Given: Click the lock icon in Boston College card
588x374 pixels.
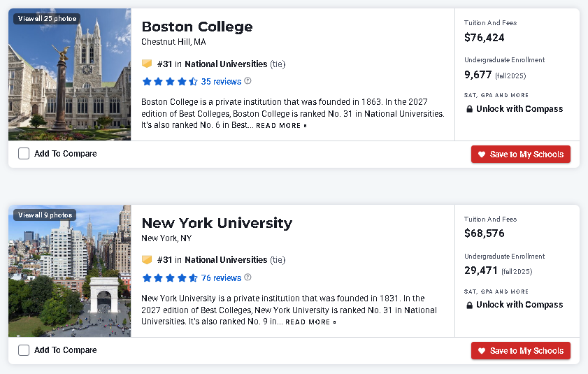Looking at the screenshot, I should click(x=469, y=109).
